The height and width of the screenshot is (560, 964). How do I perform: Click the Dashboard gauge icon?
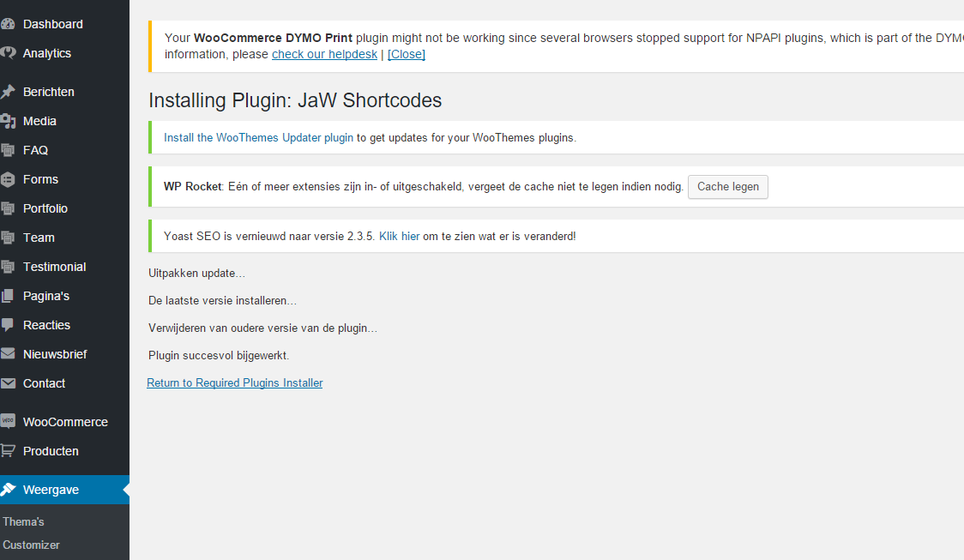[8, 24]
